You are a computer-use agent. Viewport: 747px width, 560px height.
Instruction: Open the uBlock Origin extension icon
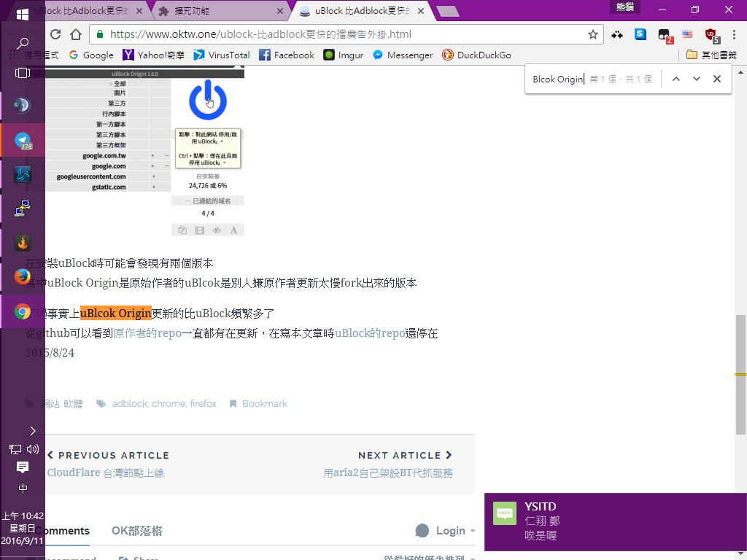pyautogui.click(x=712, y=35)
